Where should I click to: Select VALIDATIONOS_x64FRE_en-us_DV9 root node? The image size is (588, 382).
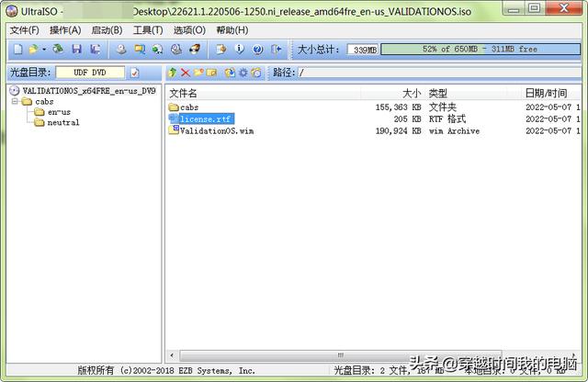pos(89,91)
